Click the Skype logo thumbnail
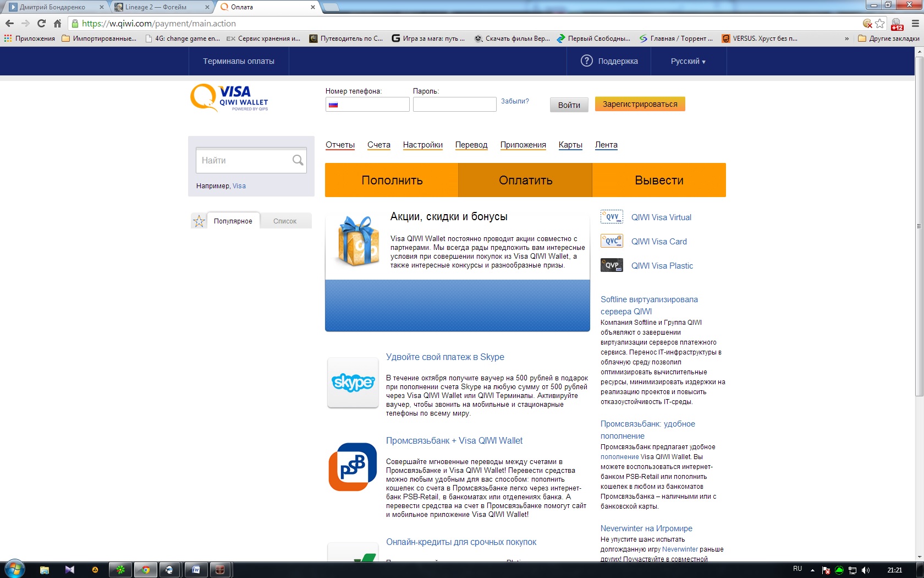This screenshot has height=578, width=924. 353,383
